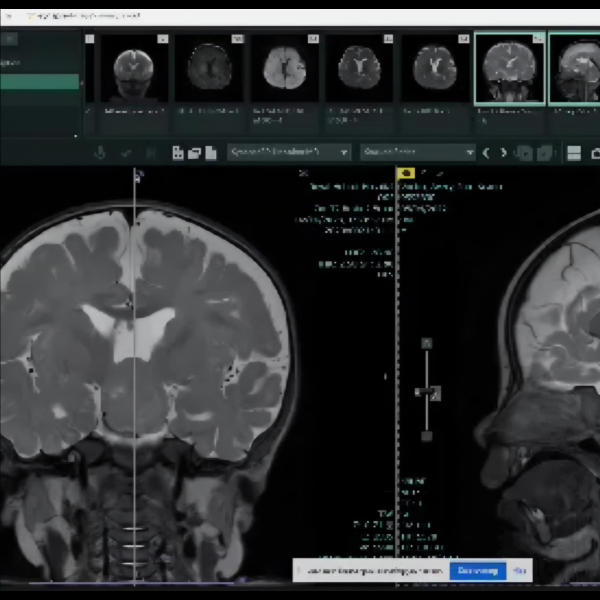Open the second toolbar dropdown before arrows
The image size is (600, 600).
[418, 152]
